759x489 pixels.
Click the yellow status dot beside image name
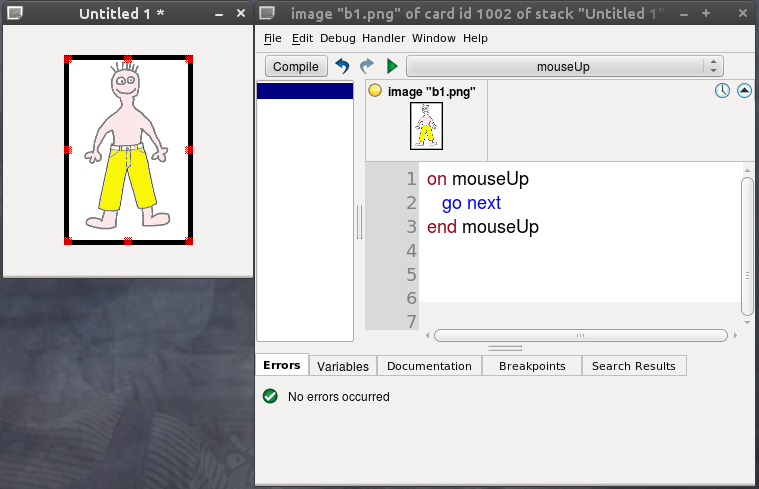pyautogui.click(x=375, y=91)
